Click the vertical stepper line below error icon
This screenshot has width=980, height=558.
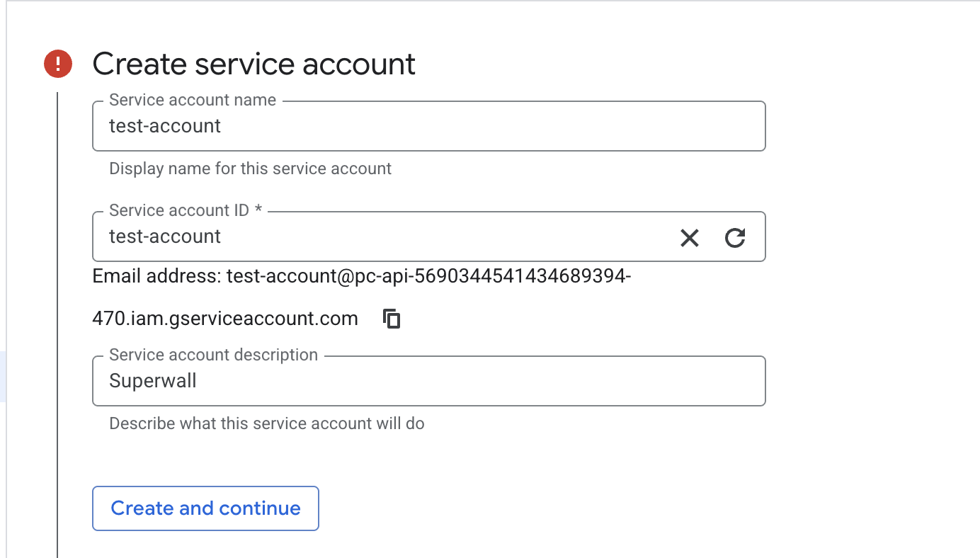(57, 319)
